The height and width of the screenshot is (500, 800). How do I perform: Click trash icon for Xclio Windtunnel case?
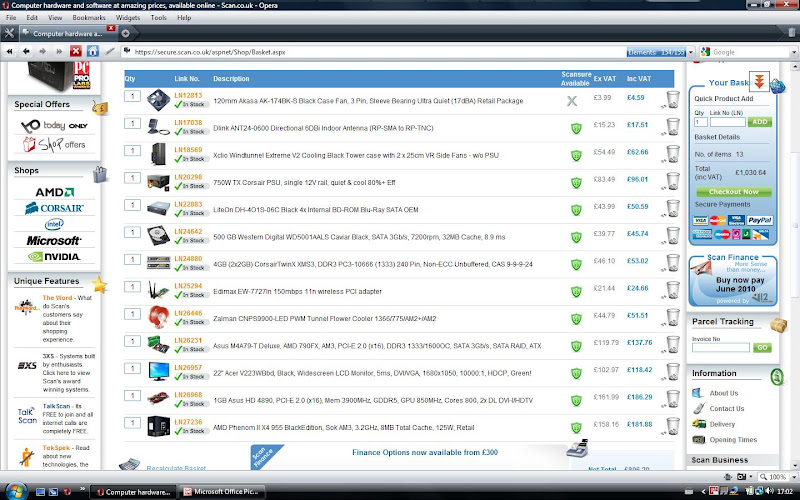coord(673,153)
